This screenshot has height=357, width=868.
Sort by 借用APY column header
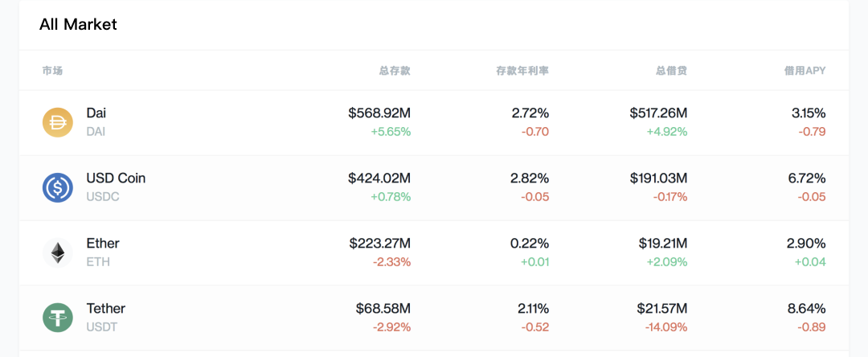(805, 70)
